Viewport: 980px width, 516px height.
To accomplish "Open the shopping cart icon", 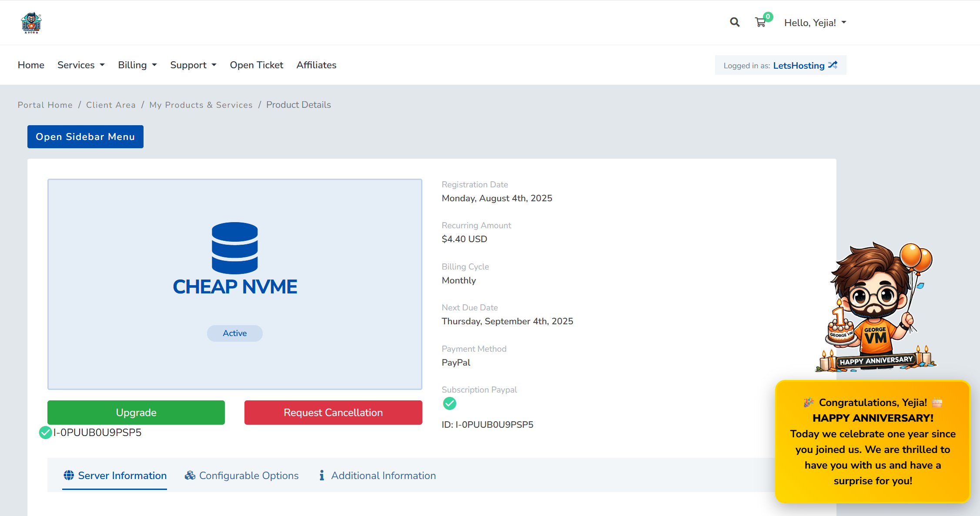I will pyautogui.click(x=760, y=22).
